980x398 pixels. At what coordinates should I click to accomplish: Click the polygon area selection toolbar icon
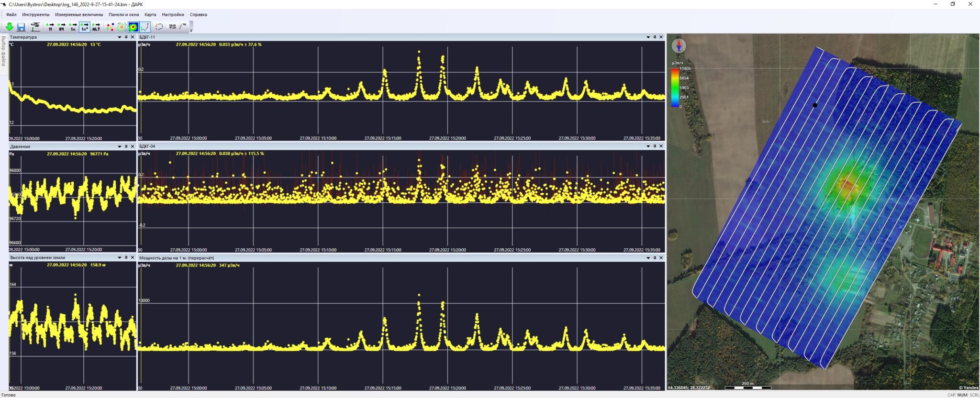click(x=159, y=27)
